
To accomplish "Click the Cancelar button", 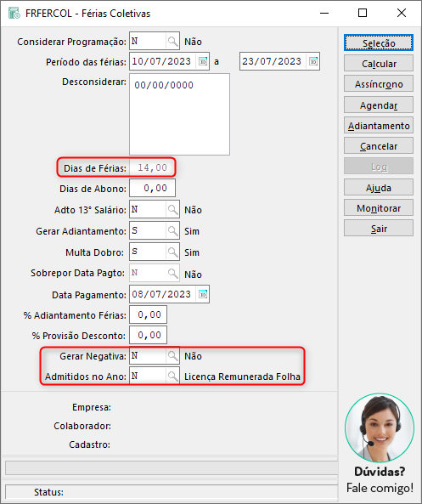I will coord(379,146).
